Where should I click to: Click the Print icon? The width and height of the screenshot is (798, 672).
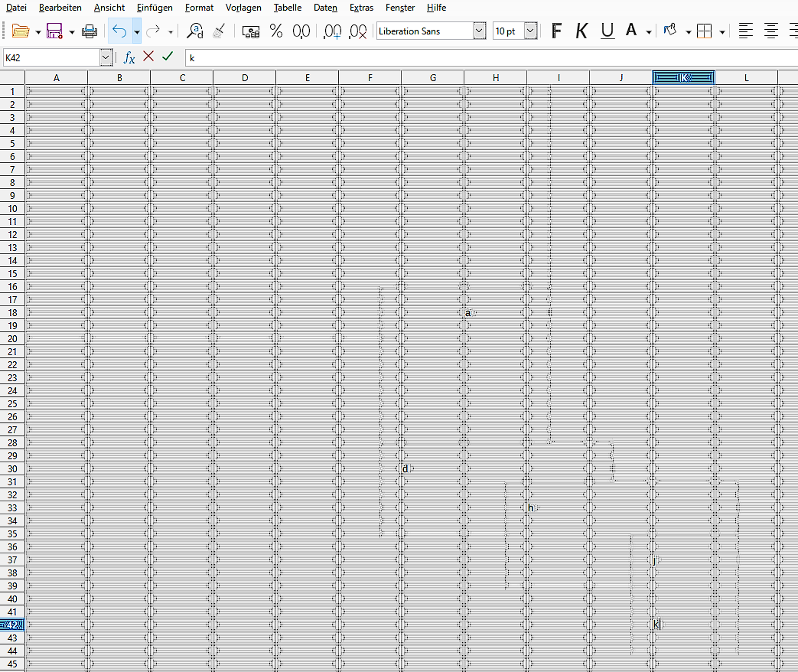pyautogui.click(x=90, y=31)
